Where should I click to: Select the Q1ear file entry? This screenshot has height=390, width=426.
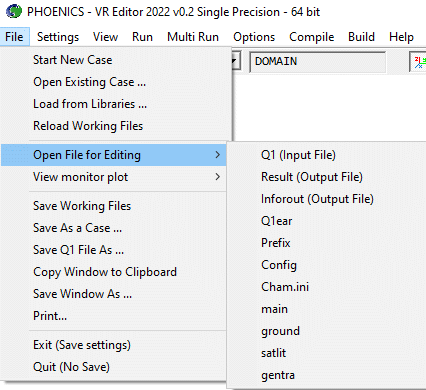[277, 221]
